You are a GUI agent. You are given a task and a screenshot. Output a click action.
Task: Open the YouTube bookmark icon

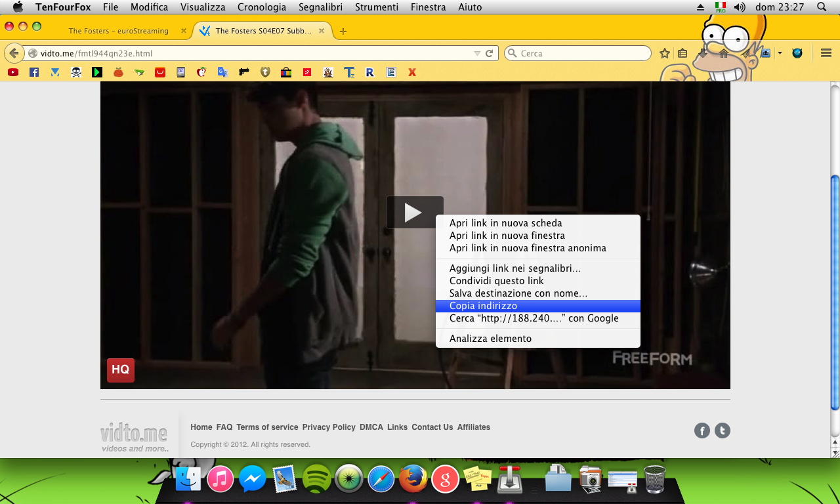click(x=13, y=72)
